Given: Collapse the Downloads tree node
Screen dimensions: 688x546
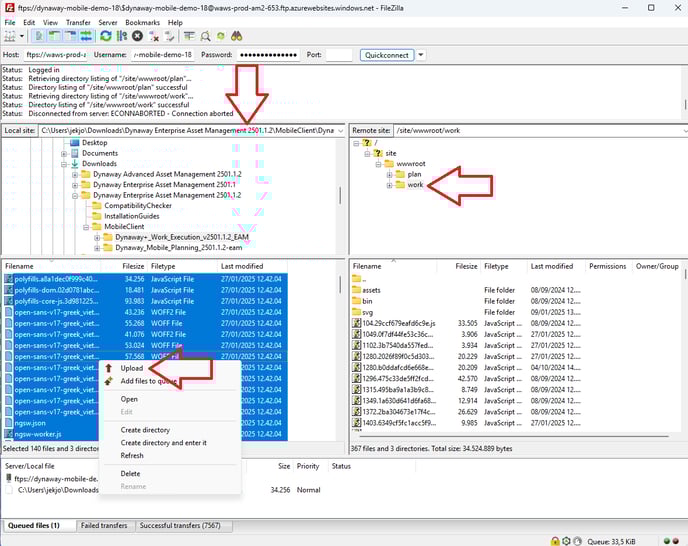Looking at the screenshot, I should pyautogui.click(x=64, y=164).
